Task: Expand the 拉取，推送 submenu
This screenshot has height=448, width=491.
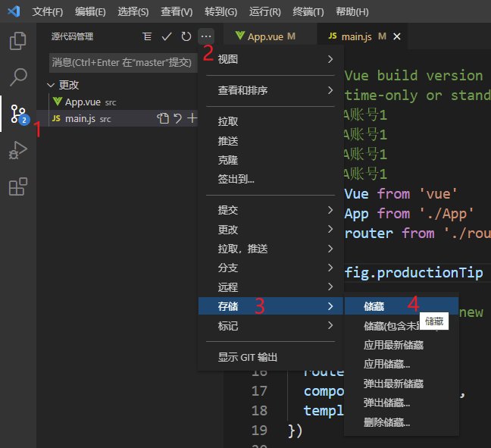Action: coord(271,249)
